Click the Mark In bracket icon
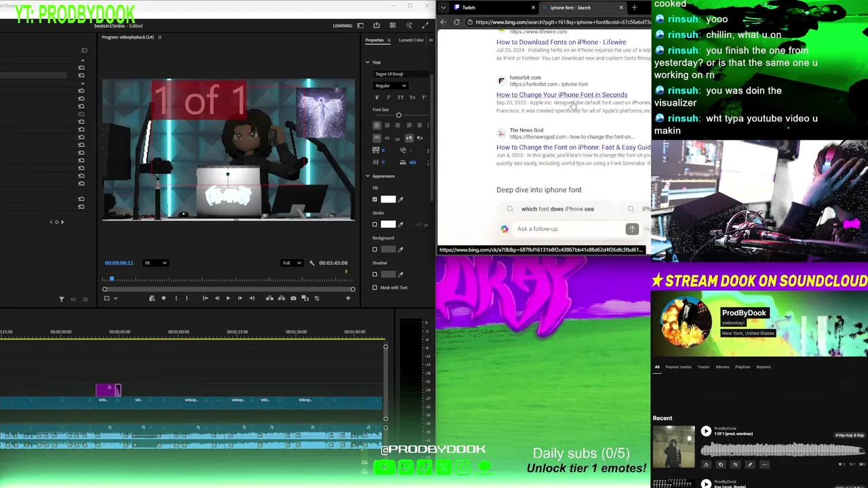The image size is (868, 488). click(176, 298)
